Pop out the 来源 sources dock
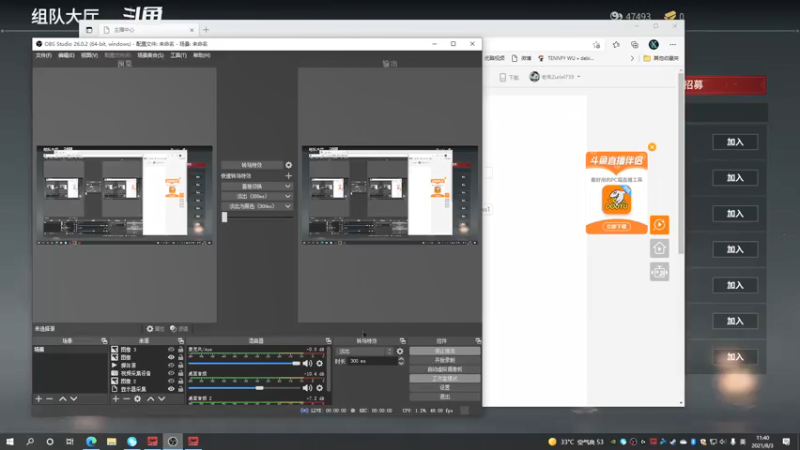This screenshot has width=800, height=450. point(181,340)
